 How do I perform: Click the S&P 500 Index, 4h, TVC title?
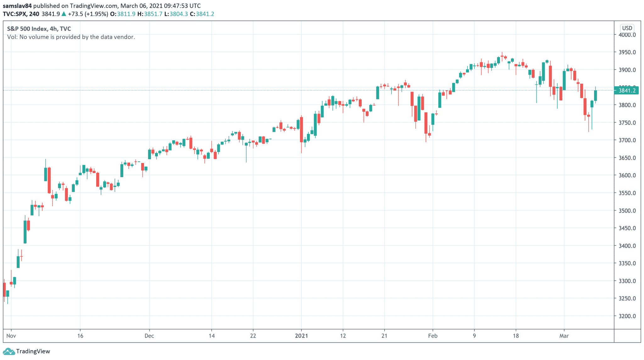(x=39, y=29)
